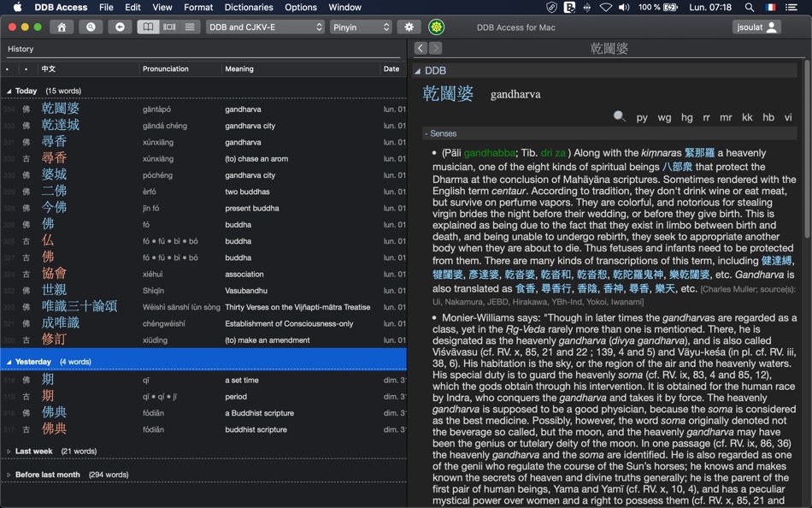Select the 修訂 make an amendment row
812x508 pixels.
pos(204,340)
